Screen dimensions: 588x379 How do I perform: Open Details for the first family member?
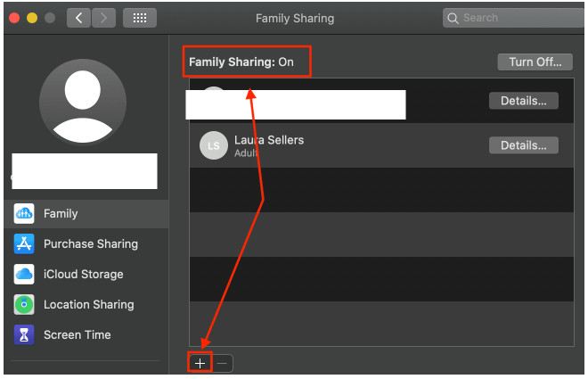pyautogui.click(x=523, y=101)
